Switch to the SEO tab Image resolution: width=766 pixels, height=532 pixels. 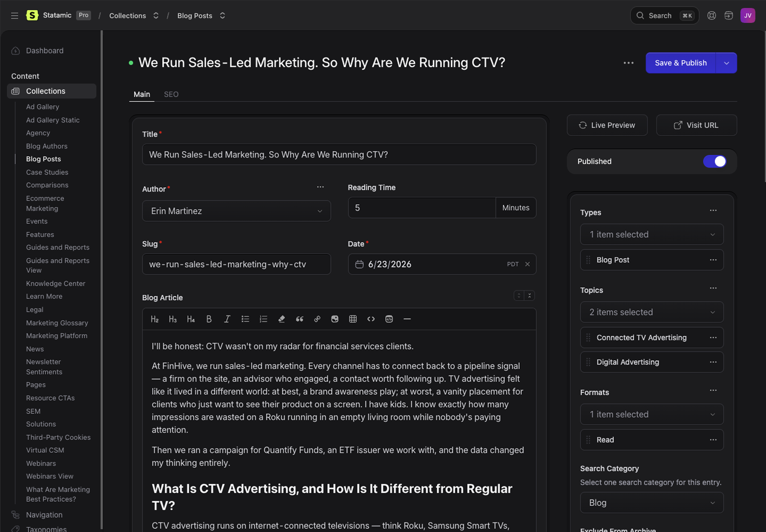[x=171, y=94]
